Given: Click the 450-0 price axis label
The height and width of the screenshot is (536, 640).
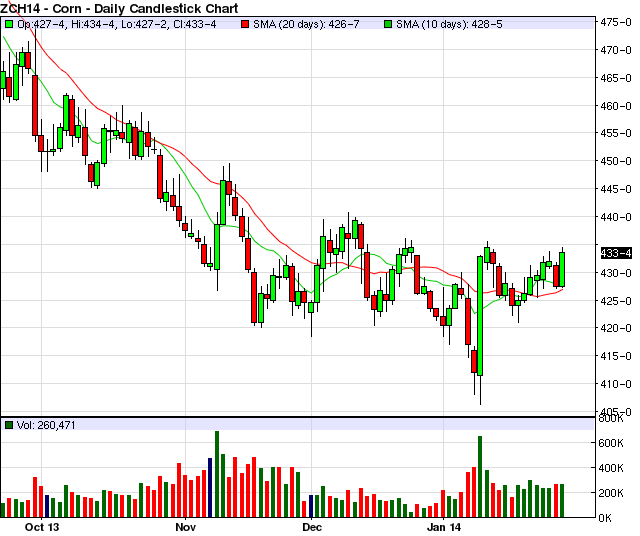Looking at the screenshot, I should 616,161.
